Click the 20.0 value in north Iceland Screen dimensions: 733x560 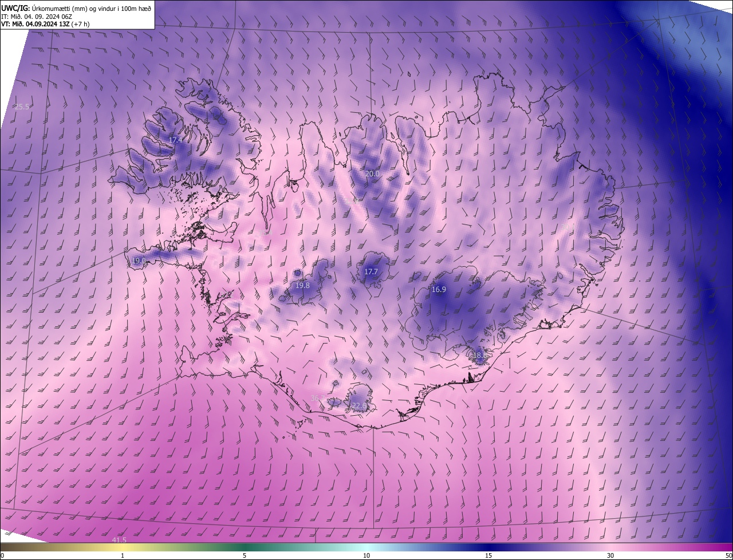click(372, 173)
